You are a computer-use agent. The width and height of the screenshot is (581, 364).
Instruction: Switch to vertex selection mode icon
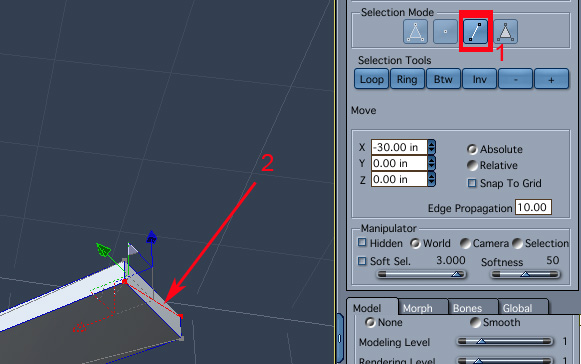point(445,32)
